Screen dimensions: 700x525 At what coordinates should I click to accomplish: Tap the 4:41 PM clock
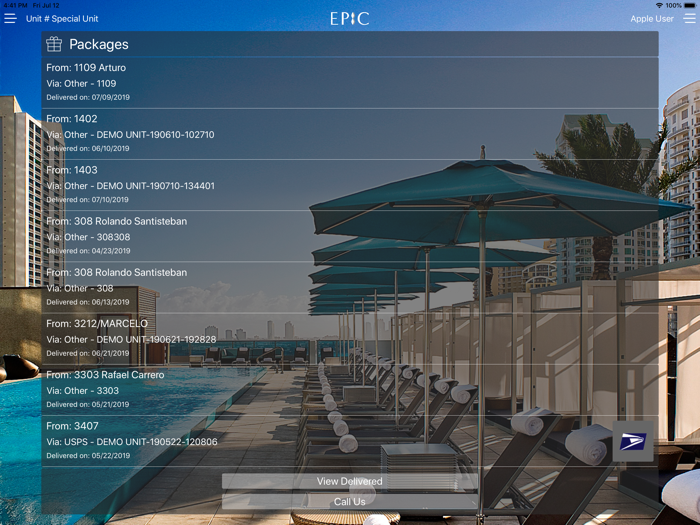click(15, 5)
